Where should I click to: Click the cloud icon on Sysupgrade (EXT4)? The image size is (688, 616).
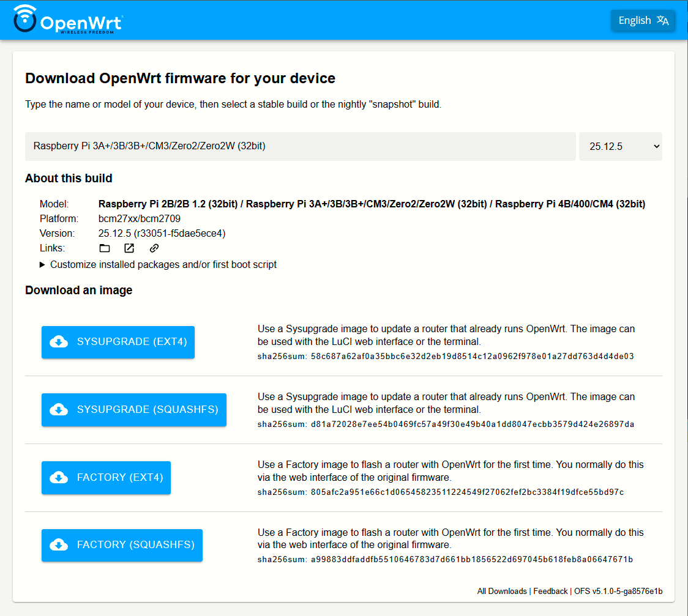(59, 342)
